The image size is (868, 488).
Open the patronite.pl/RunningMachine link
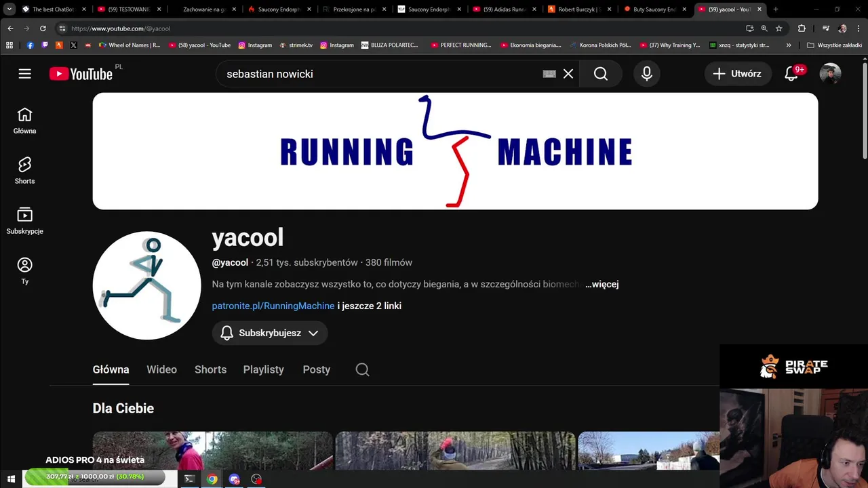point(273,306)
